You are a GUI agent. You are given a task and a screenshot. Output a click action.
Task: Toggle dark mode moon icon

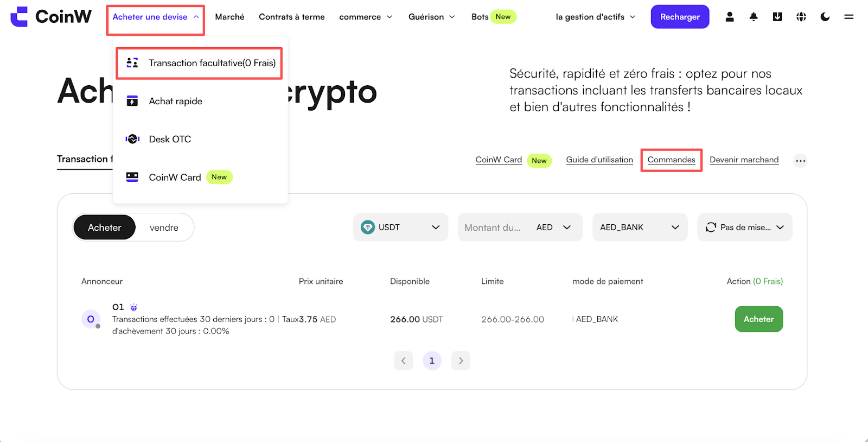tap(825, 17)
